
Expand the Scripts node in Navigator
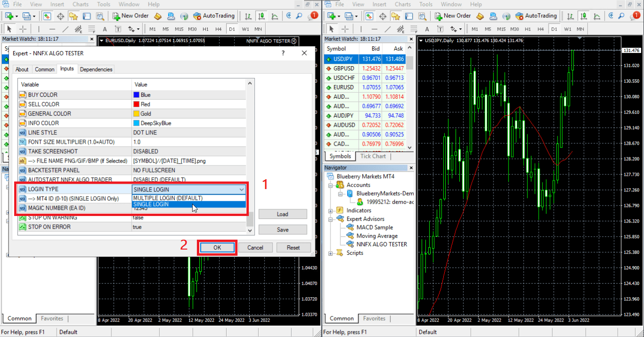(330, 253)
